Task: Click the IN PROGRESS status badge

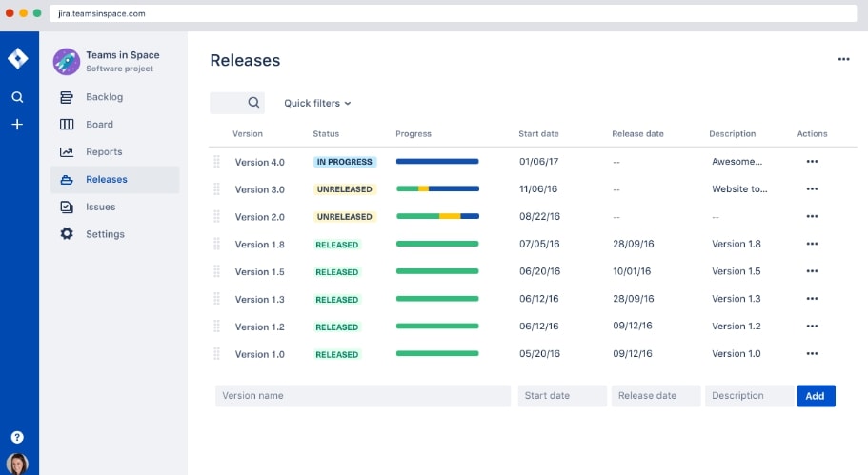Action: pos(344,162)
